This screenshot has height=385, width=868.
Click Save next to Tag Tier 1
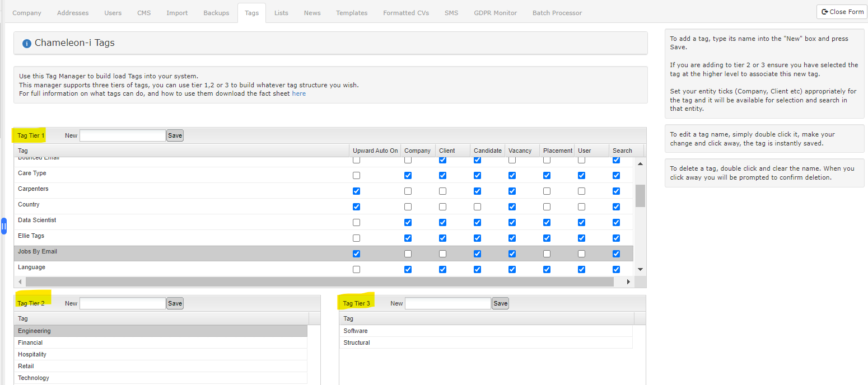pyautogui.click(x=175, y=135)
